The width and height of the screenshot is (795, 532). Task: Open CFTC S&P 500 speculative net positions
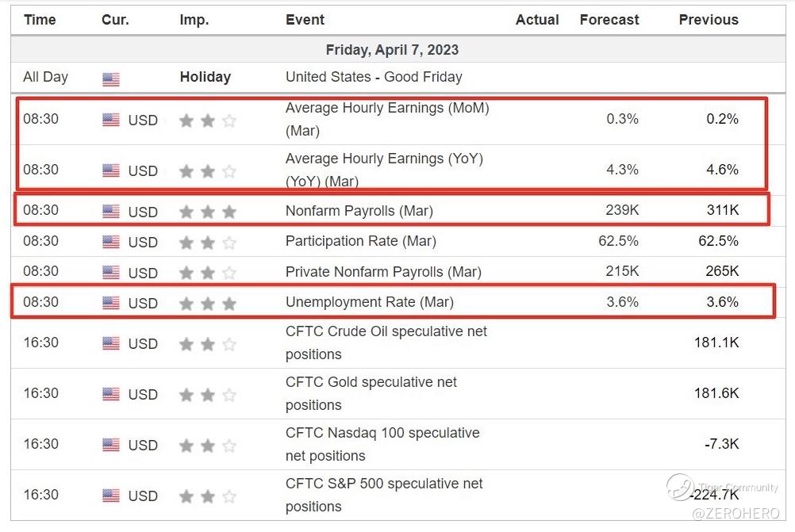tap(384, 495)
